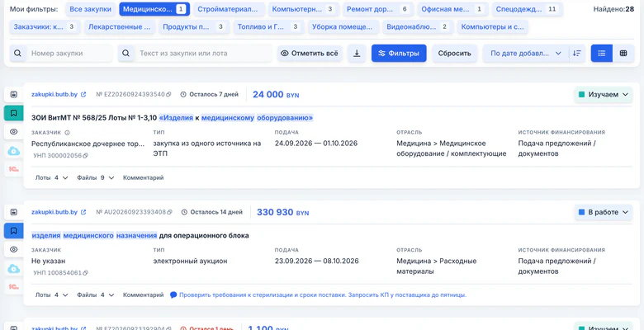644x330 pixels.
Task: Select the Заказчики: к... filter tab
Action: (x=45, y=26)
